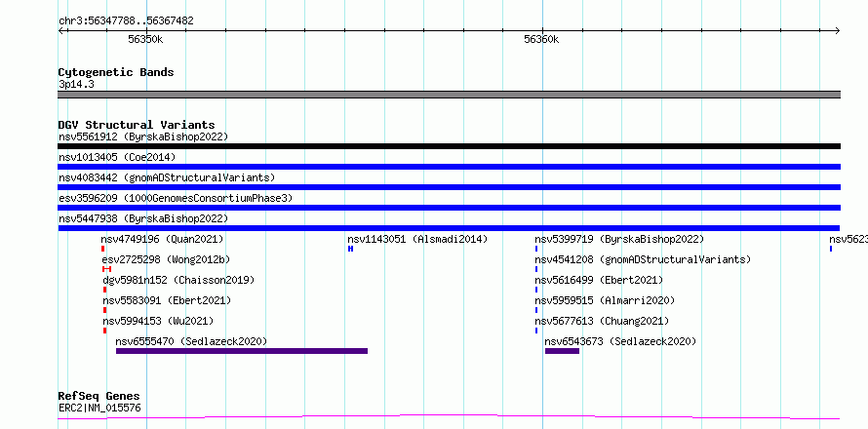Click the magenta ERC2 gene line
868x429 pixels.
click(449, 416)
